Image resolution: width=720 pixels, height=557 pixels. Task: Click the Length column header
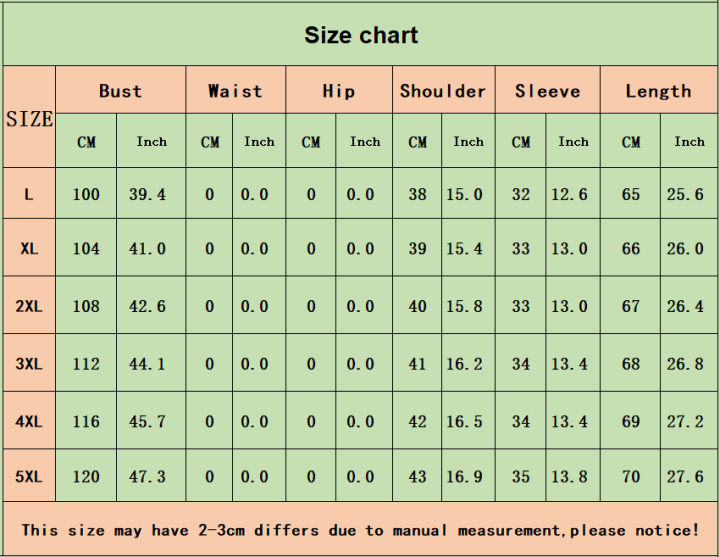pyautogui.click(x=658, y=90)
